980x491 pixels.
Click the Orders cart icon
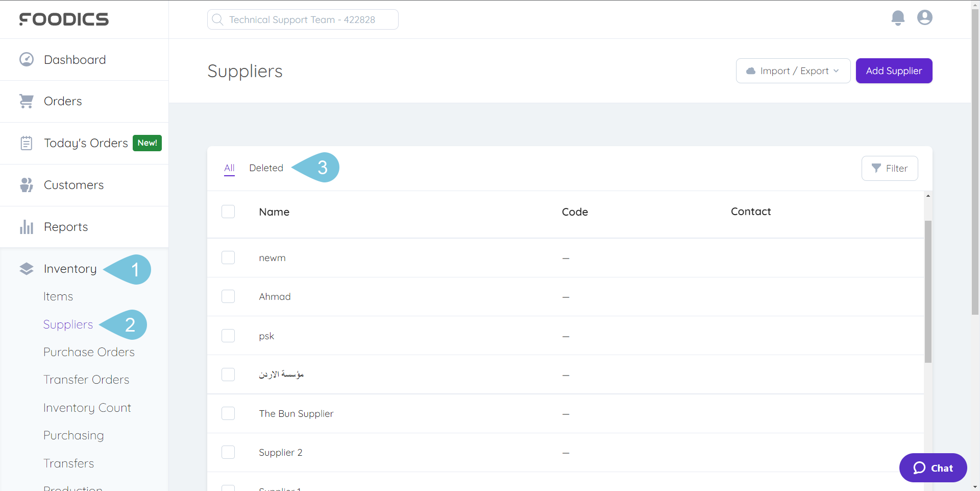26,101
